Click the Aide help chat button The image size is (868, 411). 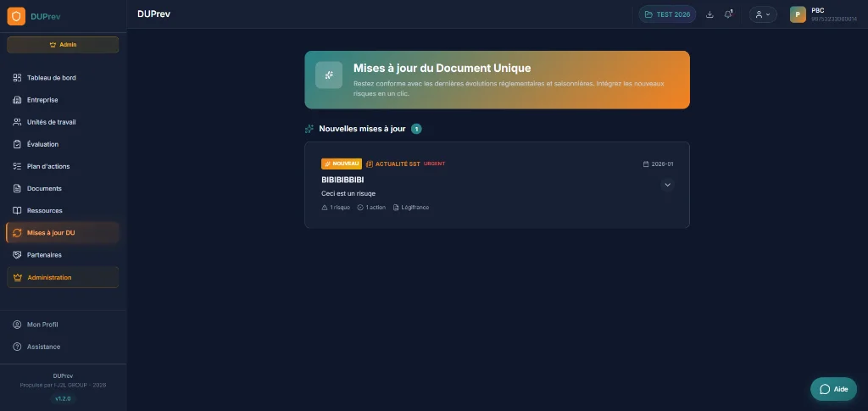point(833,389)
